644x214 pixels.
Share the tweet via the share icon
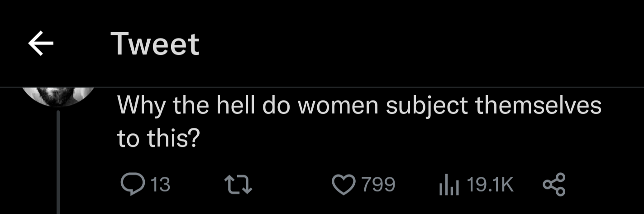554,185
